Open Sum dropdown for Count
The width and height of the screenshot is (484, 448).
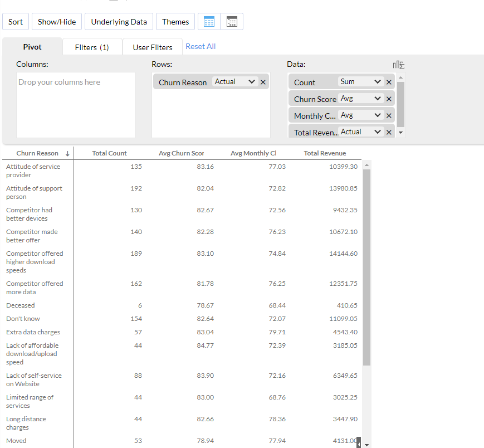coord(361,82)
